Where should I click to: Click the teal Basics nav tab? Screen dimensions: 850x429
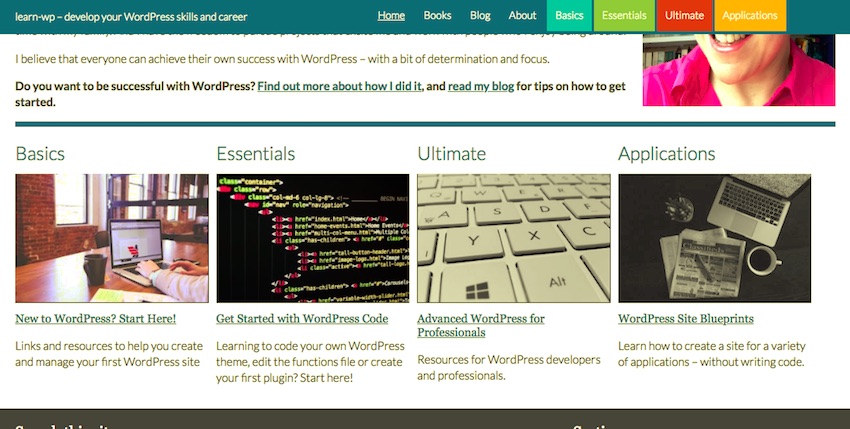(x=569, y=16)
